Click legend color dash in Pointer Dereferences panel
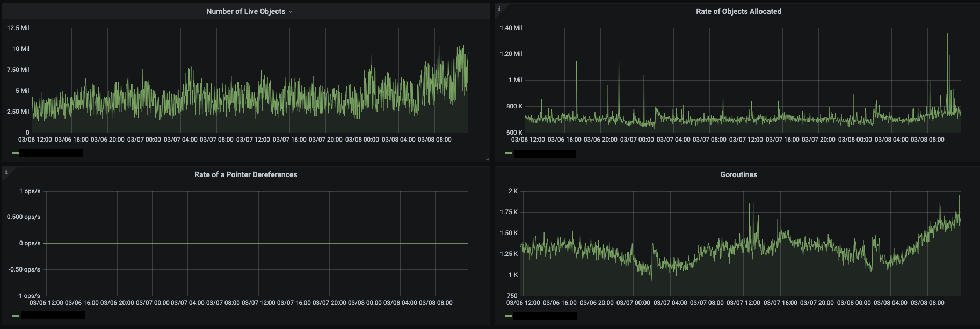Viewport: 980px width, 329px height. point(16,316)
